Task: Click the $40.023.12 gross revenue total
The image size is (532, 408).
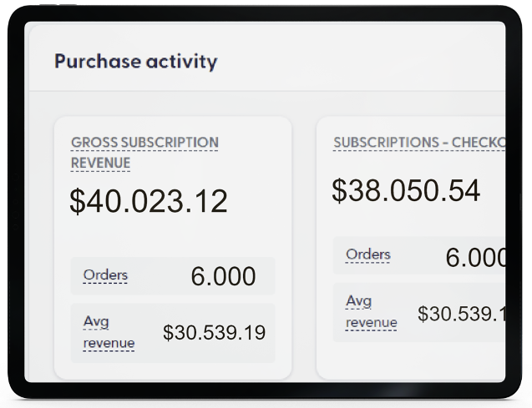Action: [149, 202]
